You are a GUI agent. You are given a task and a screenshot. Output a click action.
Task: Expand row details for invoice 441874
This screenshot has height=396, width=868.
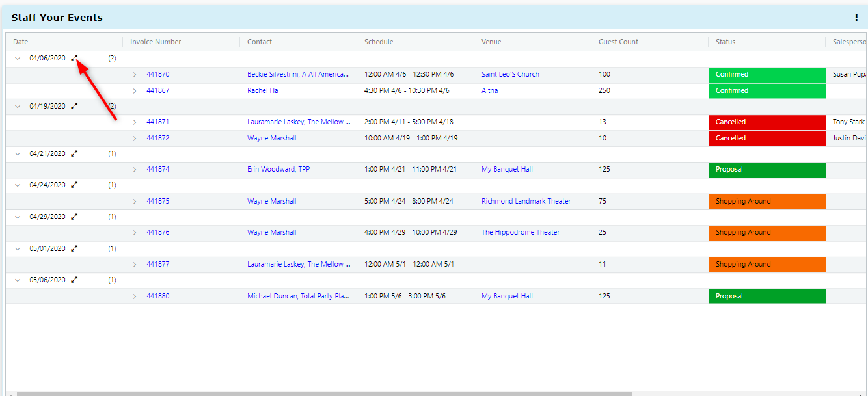click(x=135, y=170)
